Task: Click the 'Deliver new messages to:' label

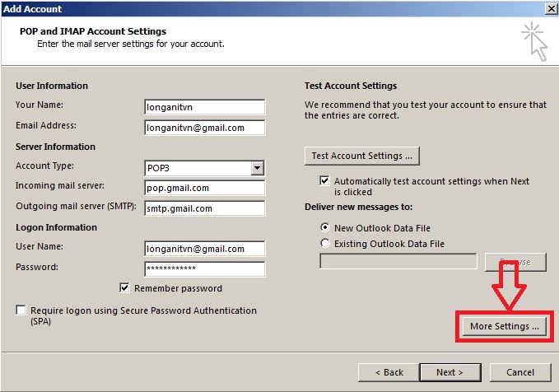Action: click(358, 207)
